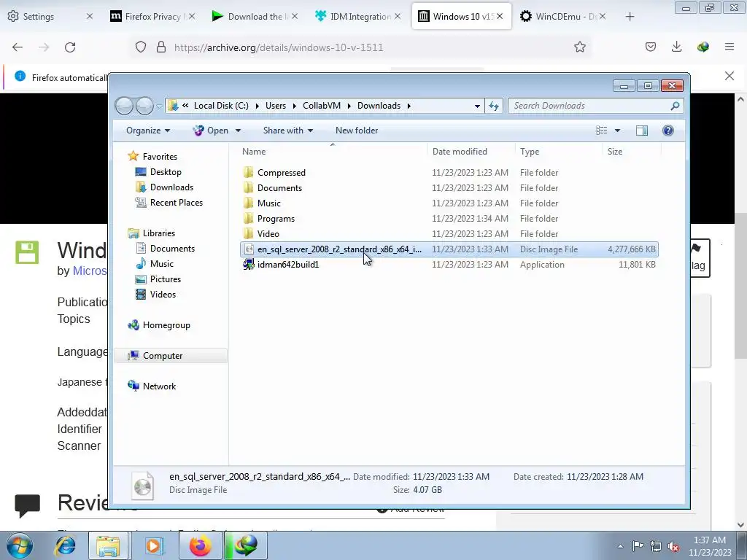Switch to IDM Integration tab

coord(360,17)
